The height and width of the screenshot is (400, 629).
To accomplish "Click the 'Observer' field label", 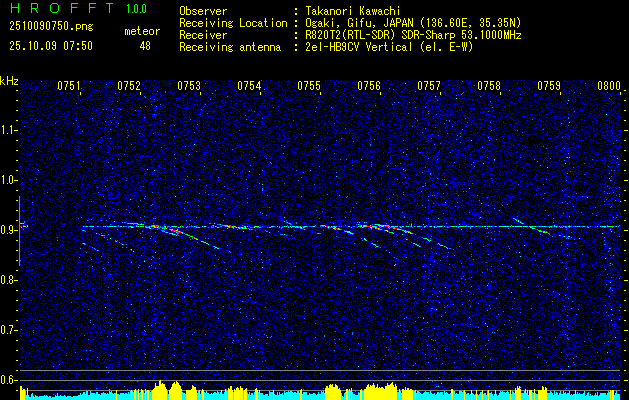I will (x=203, y=11).
